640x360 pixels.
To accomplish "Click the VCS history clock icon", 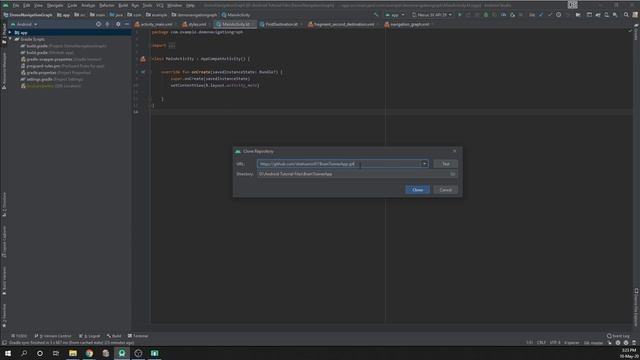I will click(x=558, y=15).
